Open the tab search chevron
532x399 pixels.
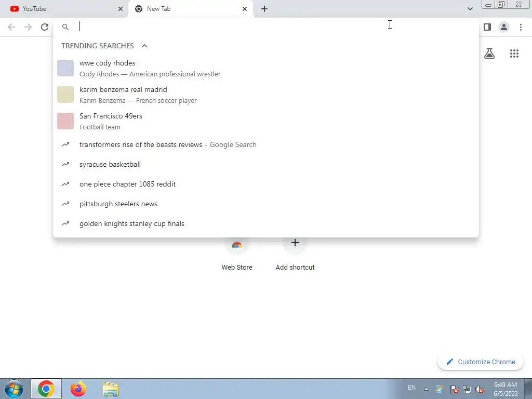(x=470, y=9)
